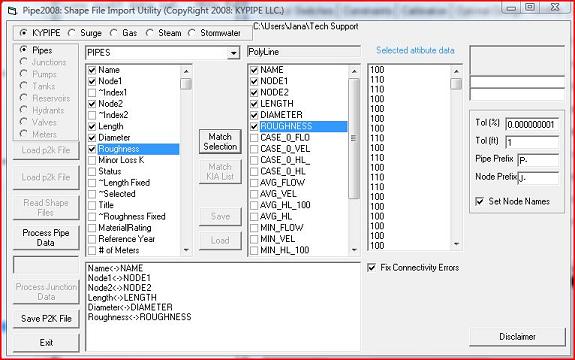Enable the Title checkbox
This screenshot has height=360, width=575.
92,205
